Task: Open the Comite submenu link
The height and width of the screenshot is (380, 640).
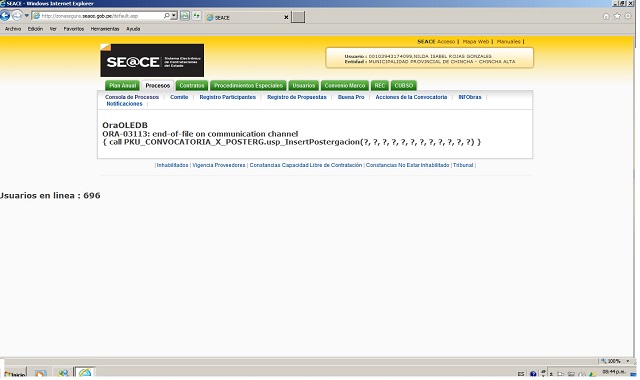Action: pyautogui.click(x=179, y=97)
